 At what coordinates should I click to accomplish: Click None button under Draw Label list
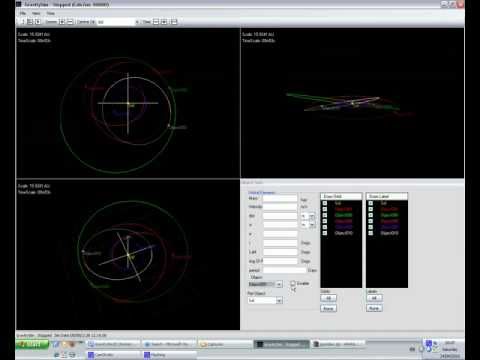(x=374, y=308)
